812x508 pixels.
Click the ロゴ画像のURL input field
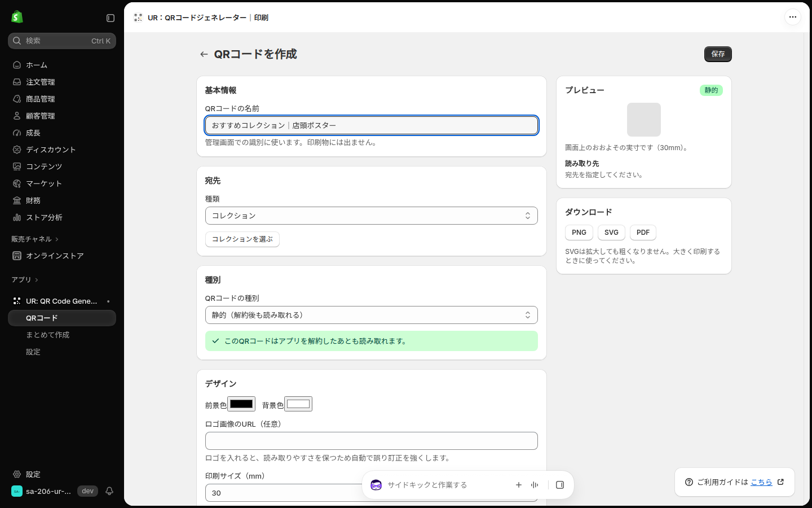(372, 441)
